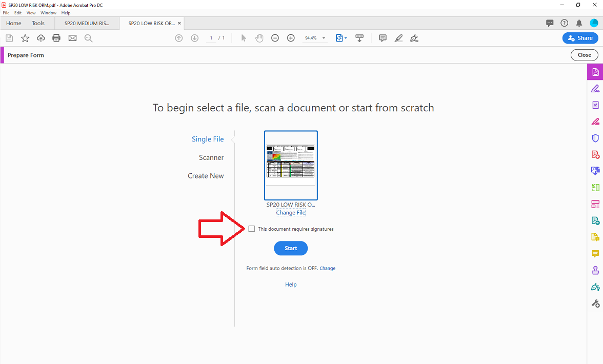This screenshot has height=364, width=603.
Task: Select the Hand pan tool
Action: 259,38
